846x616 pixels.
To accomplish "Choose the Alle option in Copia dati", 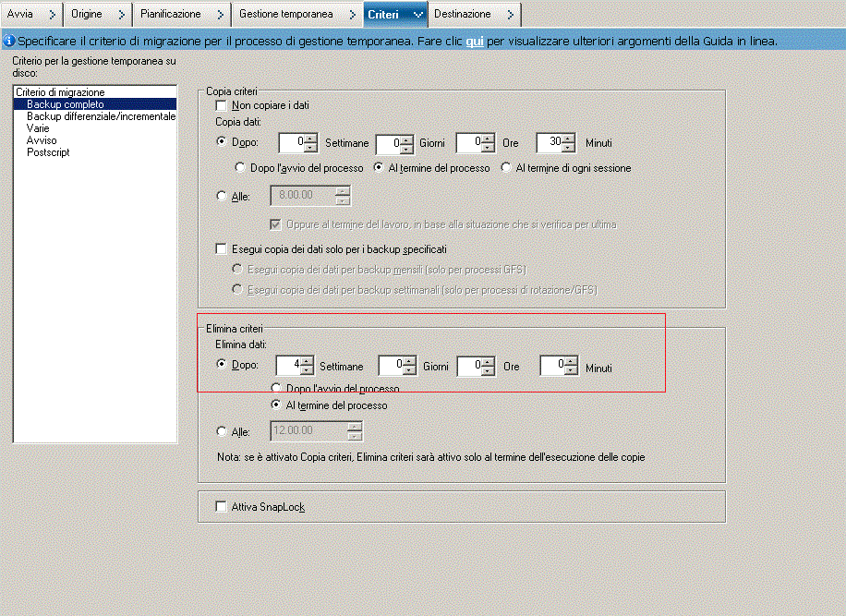I will tap(220, 195).
